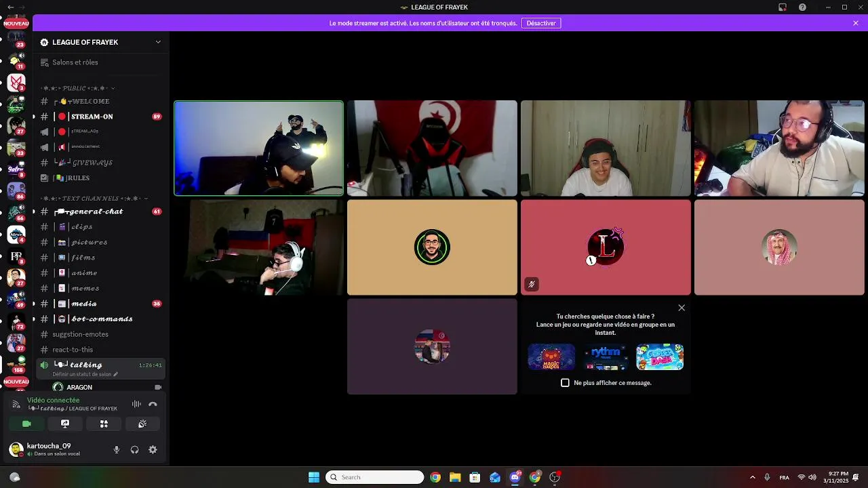Collapse the PUBLIC channel category
This screenshot has height=488, width=868.
pos(78,88)
